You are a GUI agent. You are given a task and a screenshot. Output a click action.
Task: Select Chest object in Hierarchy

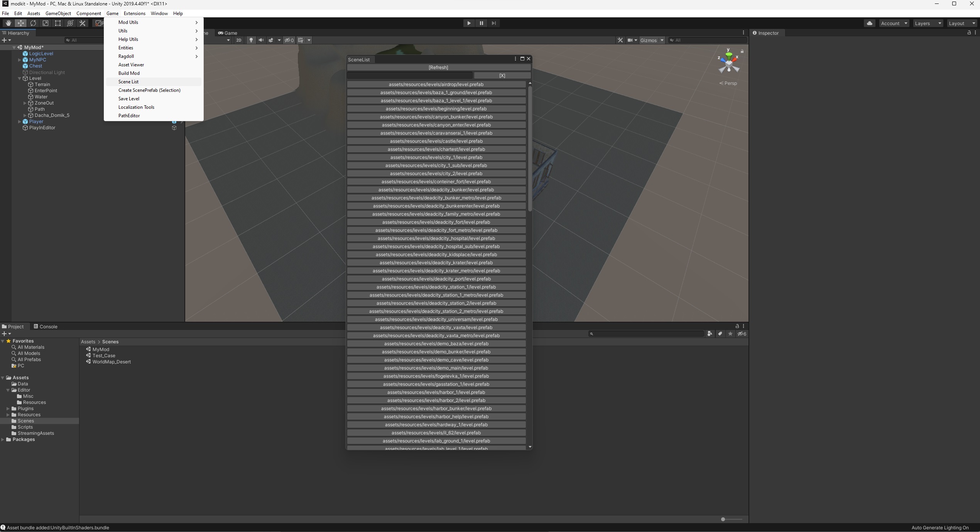35,66
